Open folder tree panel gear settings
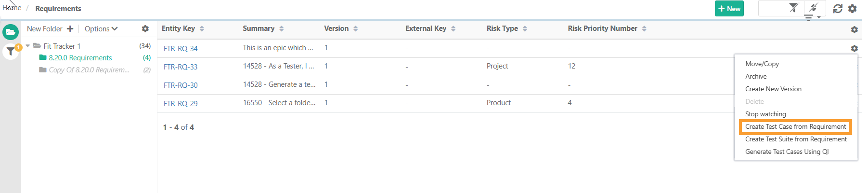868x193 pixels. click(145, 29)
